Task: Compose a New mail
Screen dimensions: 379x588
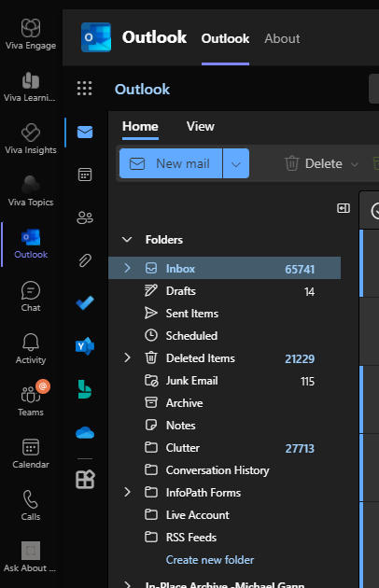Action: pos(171,164)
